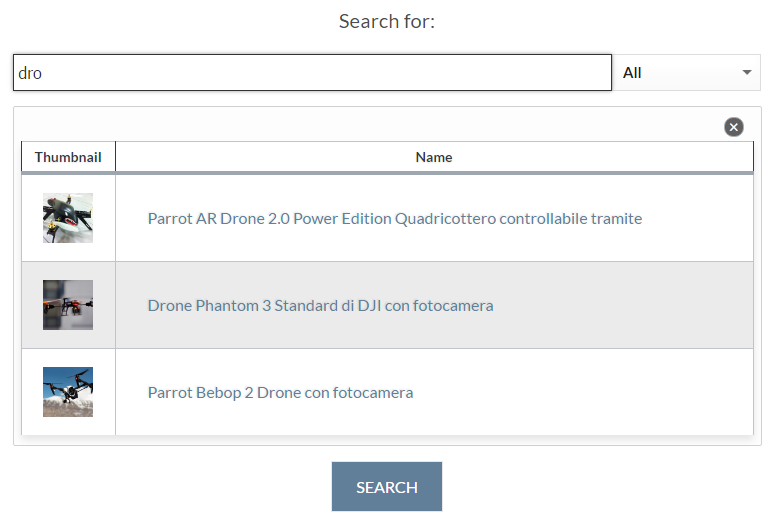Click the Name column header
Viewport: 776px width, 528px height.
(434, 157)
